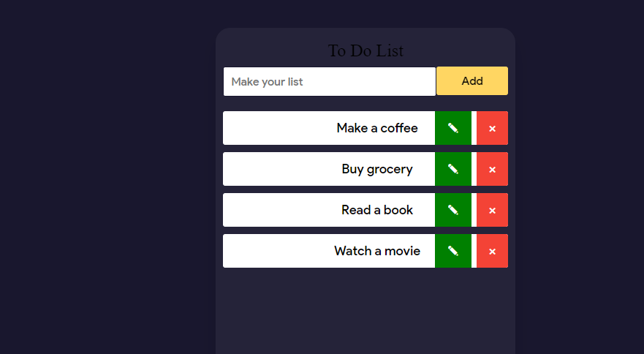Click the 'Watch a movie' task text
Image resolution: width=644 pixels, height=354 pixels.
pos(377,251)
